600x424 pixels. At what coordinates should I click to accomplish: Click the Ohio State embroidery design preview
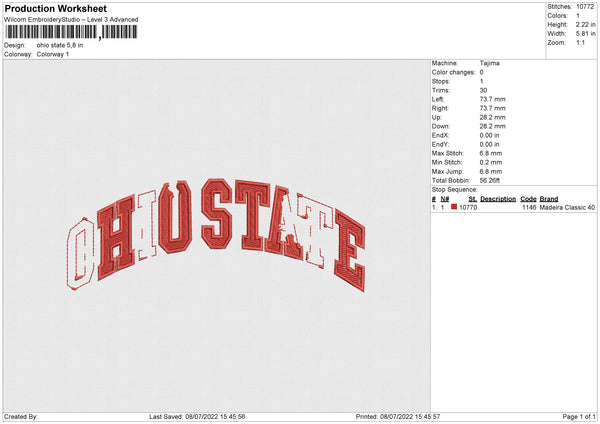point(217,236)
